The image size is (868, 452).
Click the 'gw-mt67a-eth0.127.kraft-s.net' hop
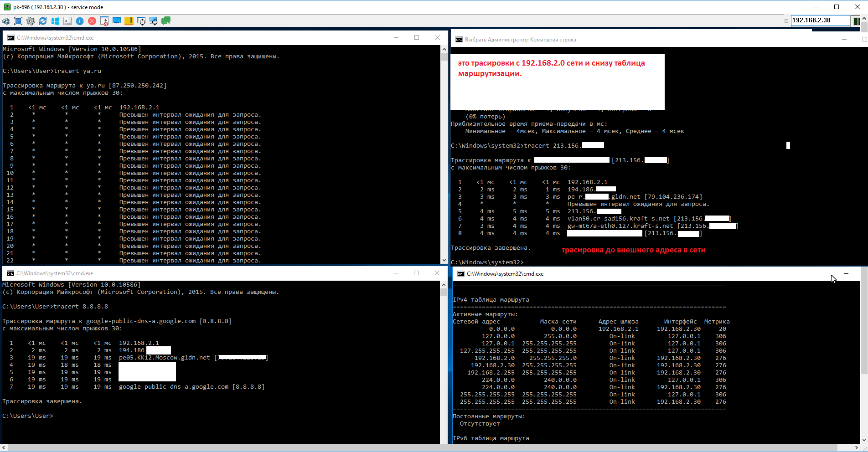(x=620, y=226)
